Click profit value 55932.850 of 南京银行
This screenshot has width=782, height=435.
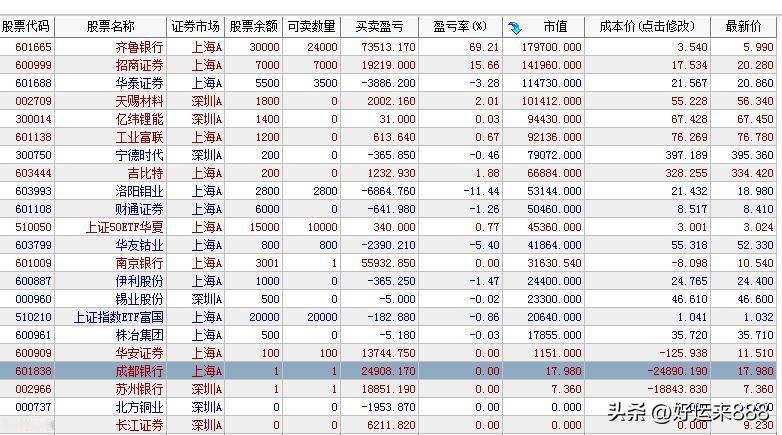coord(388,263)
